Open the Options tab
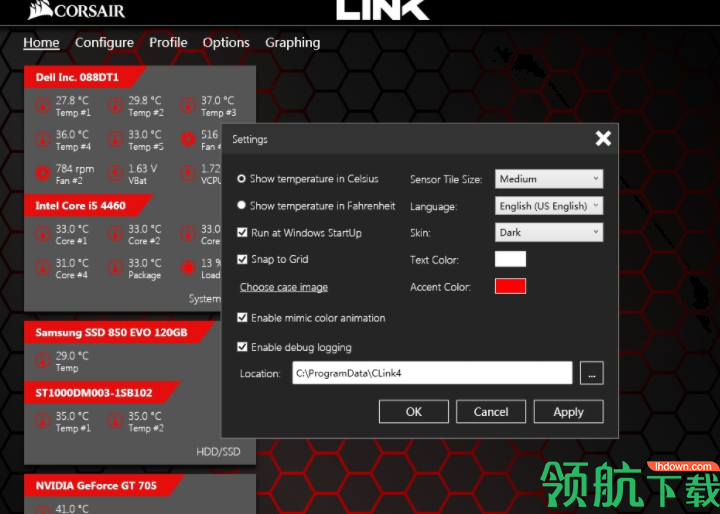The width and height of the screenshot is (720, 514). tap(226, 43)
